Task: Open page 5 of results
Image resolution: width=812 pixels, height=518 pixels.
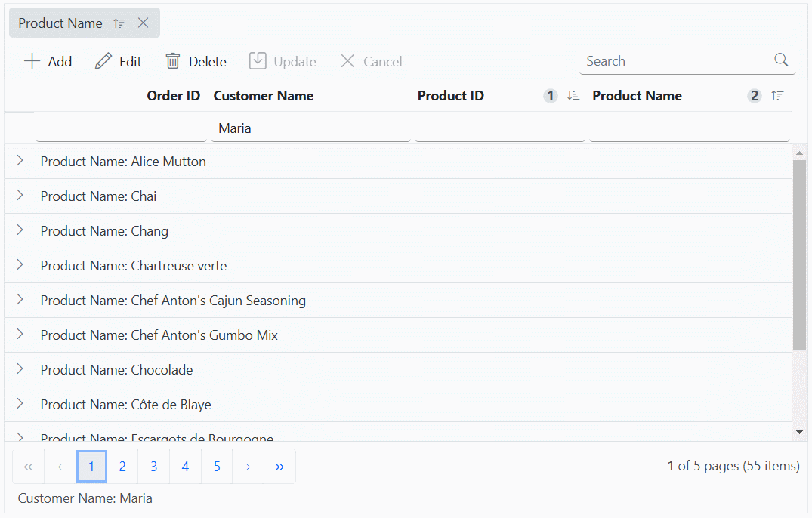Action: (x=217, y=467)
